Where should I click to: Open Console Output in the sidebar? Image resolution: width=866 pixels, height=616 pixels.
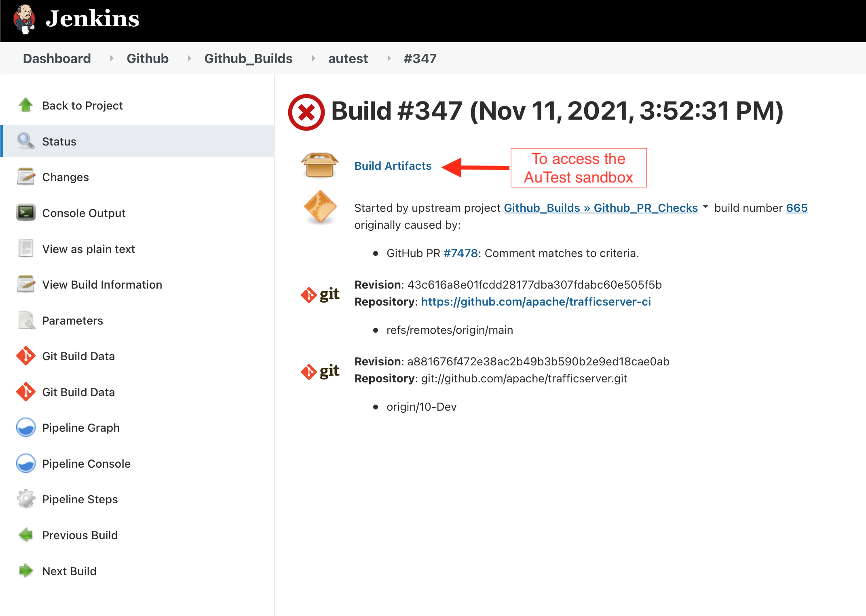84,213
